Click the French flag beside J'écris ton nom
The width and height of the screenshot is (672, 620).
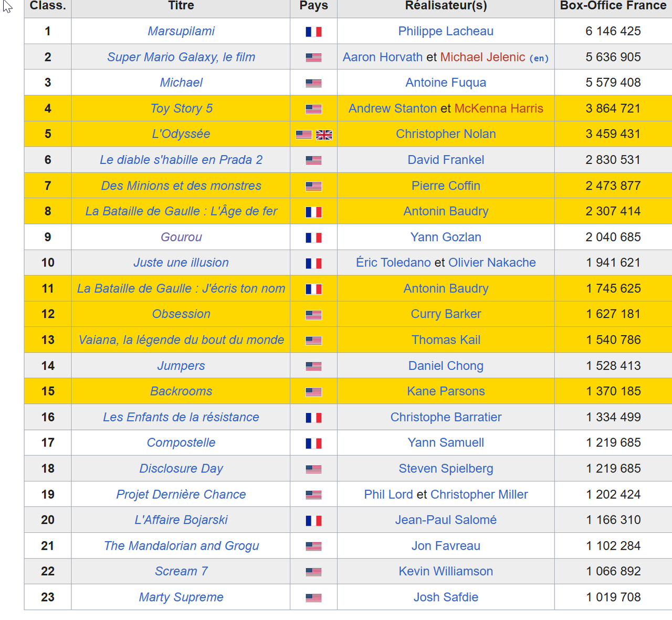(313, 290)
